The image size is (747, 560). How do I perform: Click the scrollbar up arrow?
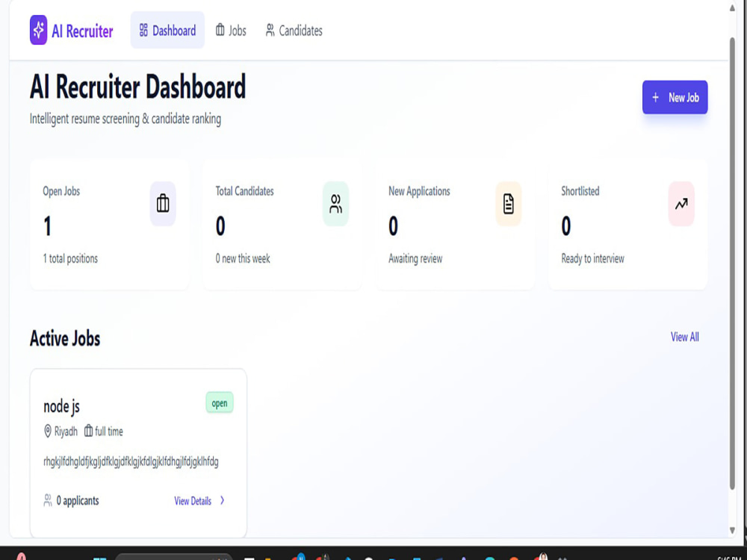[732, 7]
